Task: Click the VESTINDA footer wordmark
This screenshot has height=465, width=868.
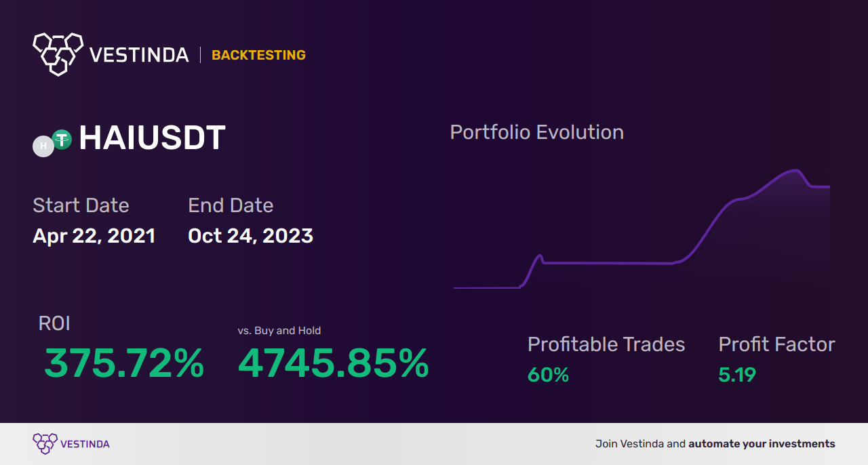Action: [85, 444]
